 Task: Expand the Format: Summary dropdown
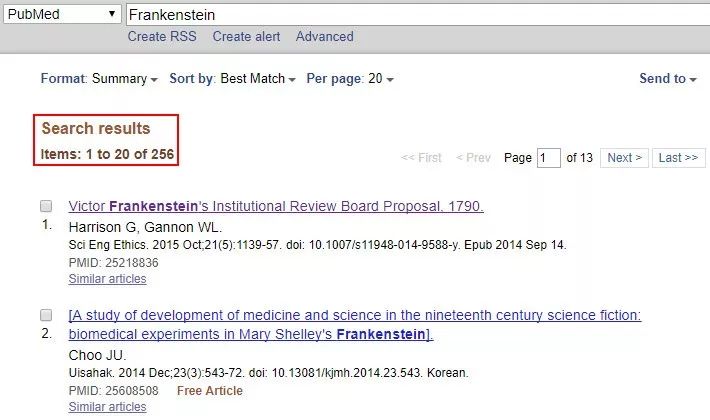pos(99,79)
